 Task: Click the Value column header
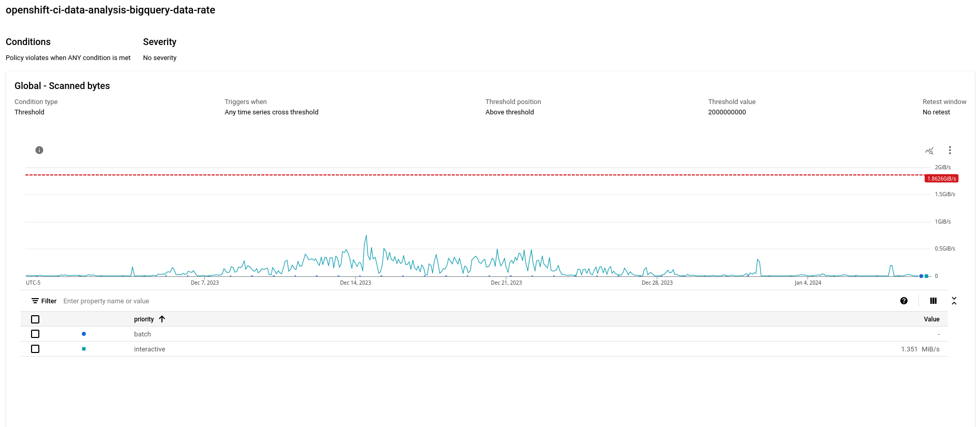(931, 319)
